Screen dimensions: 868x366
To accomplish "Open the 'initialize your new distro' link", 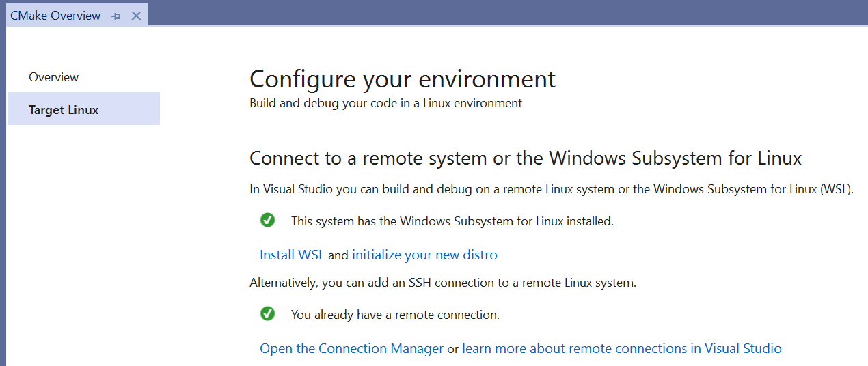I will pyautogui.click(x=424, y=255).
